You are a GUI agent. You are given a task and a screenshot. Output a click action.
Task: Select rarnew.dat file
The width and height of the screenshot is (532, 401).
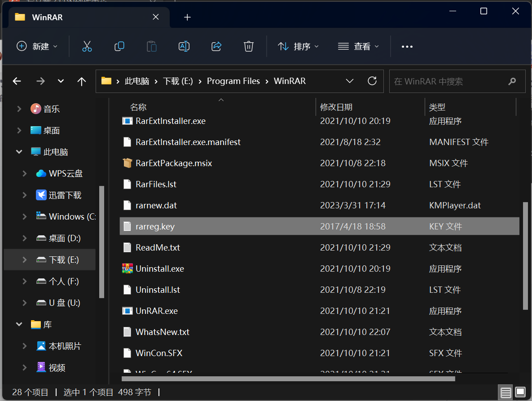[x=319, y=205]
